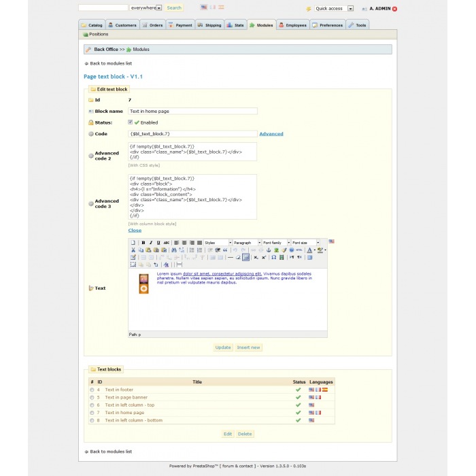
Task: Open the Customers tab
Action: tap(122, 25)
